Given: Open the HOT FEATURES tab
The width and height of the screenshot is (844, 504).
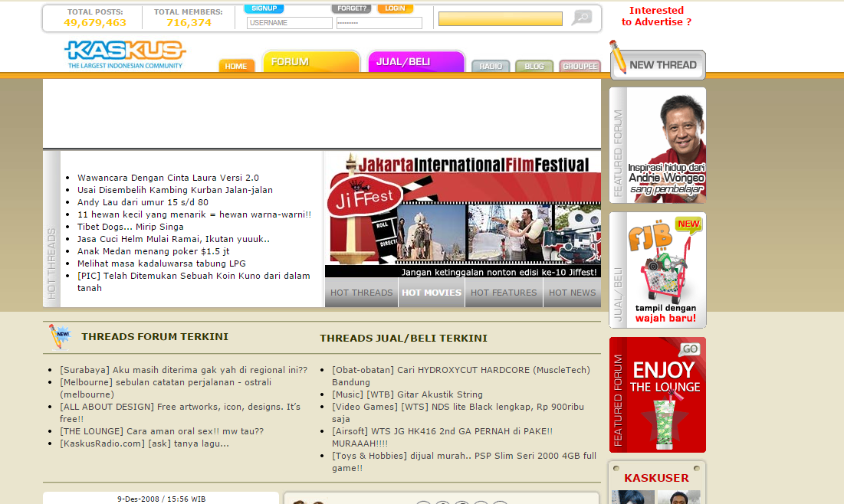Looking at the screenshot, I should click(x=504, y=293).
